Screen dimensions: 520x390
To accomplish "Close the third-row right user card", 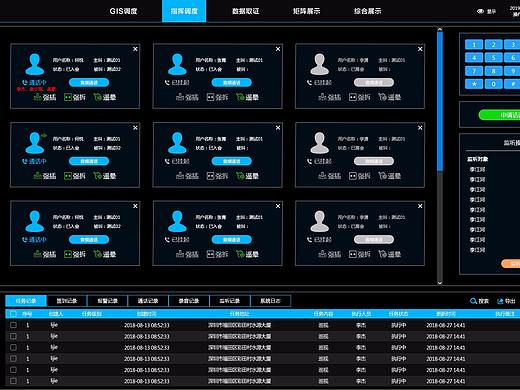I will 420,206.
